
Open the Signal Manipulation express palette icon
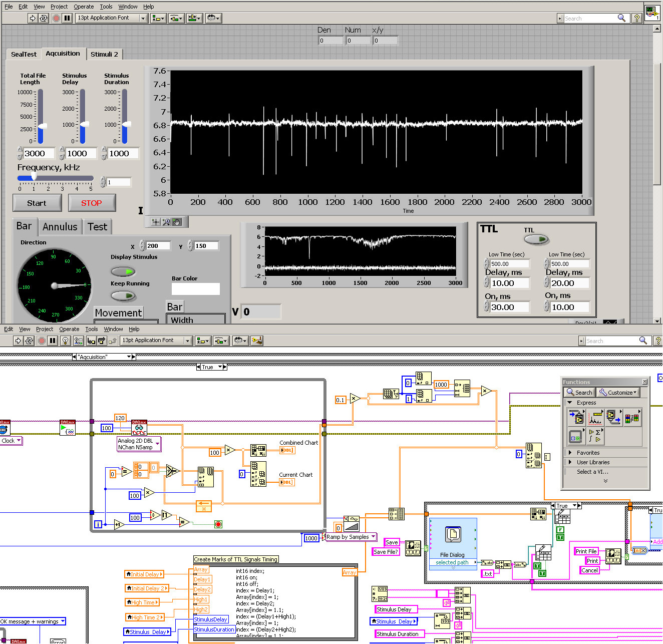tap(632, 417)
